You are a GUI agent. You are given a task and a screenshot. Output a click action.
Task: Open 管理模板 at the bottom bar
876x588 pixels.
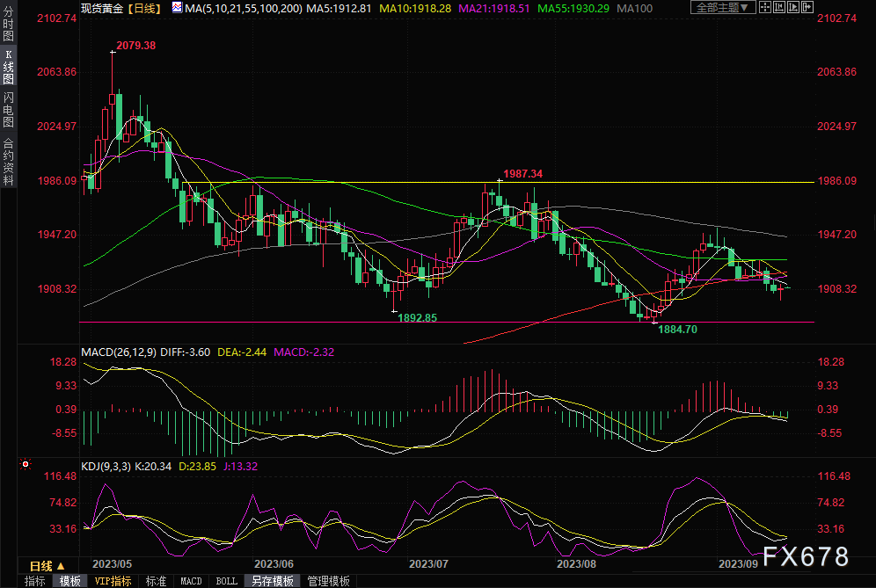tap(327, 581)
